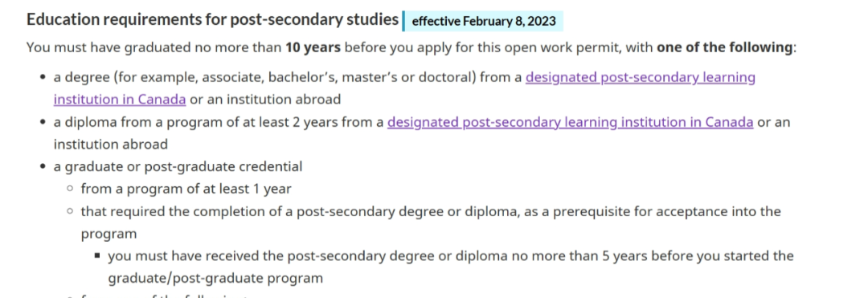Open the designated learning institution link in degree bullet
The height and width of the screenshot is (298, 868).
(x=640, y=77)
